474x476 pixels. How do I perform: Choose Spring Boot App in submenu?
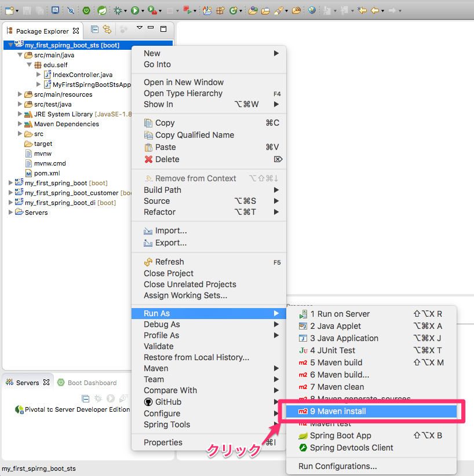pos(371,435)
